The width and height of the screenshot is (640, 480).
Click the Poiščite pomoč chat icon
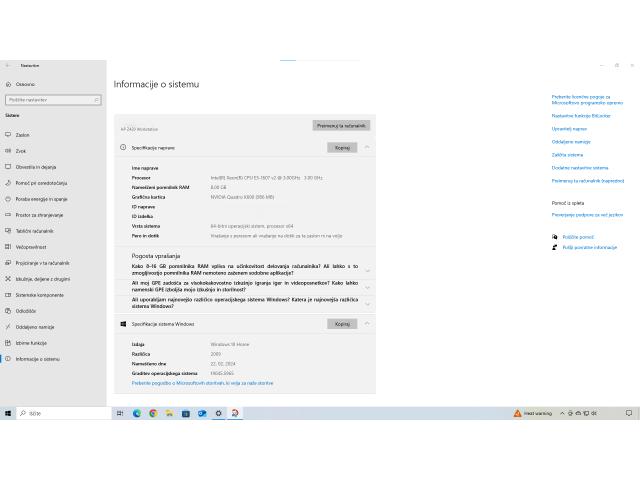click(x=554, y=237)
